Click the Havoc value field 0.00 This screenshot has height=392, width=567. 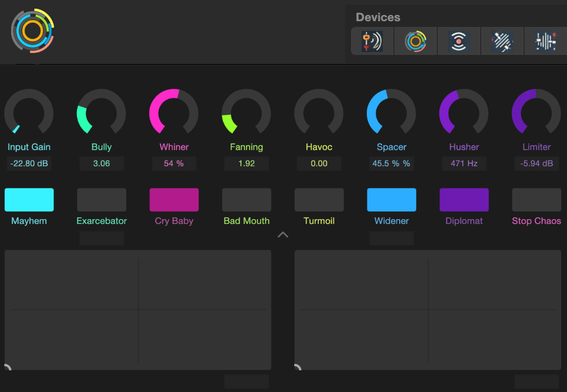319,163
